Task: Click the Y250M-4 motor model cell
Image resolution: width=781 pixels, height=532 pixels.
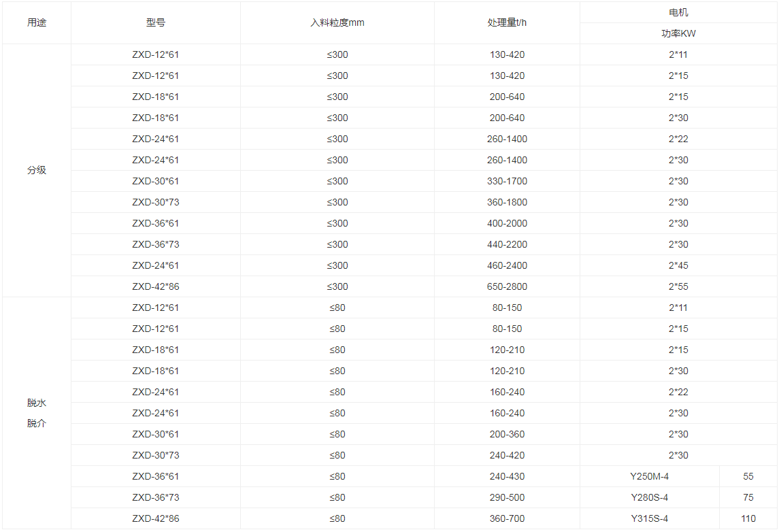Action: [x=649, y=476]
